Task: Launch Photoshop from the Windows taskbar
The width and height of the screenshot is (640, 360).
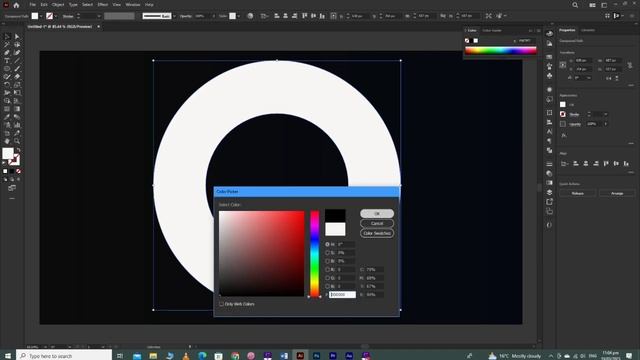Action: coord(316,356)
